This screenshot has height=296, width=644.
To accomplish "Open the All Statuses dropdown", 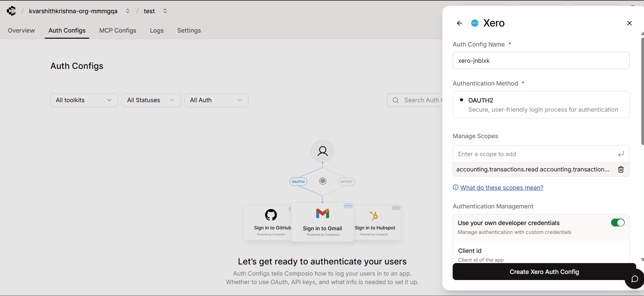I will coord(151,100).
